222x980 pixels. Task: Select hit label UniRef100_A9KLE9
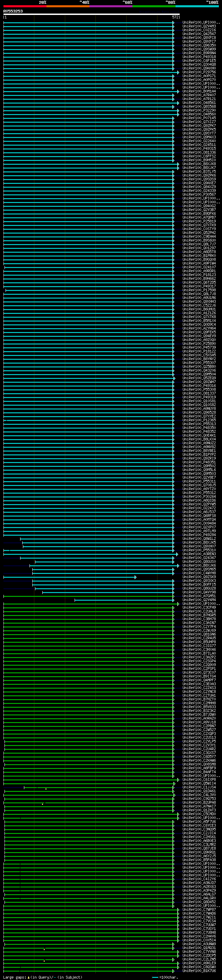(x=199, y=963)
